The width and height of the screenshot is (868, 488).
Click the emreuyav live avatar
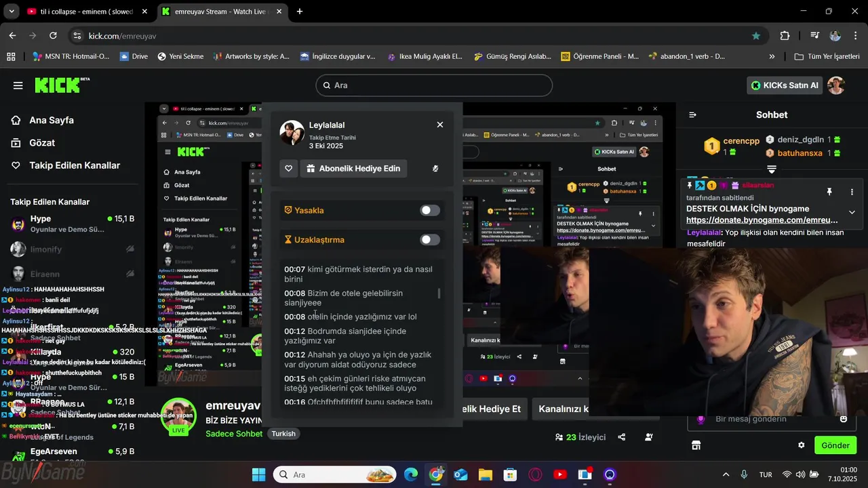[x=178, y=415]
